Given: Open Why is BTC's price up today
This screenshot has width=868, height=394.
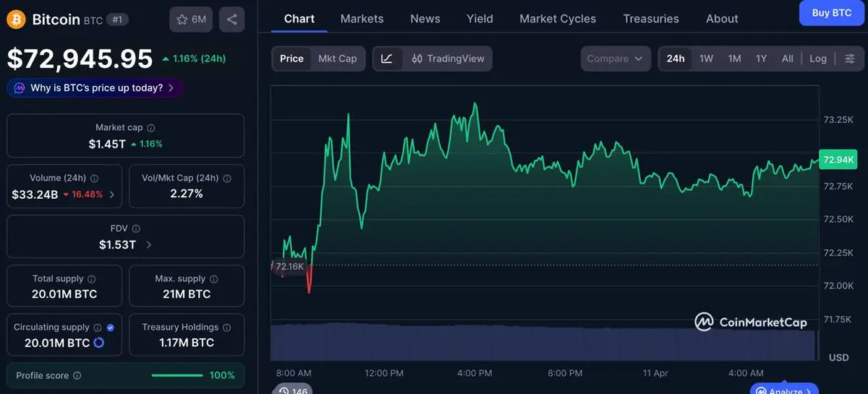Looking at the screenshot, I should point(95,88).
